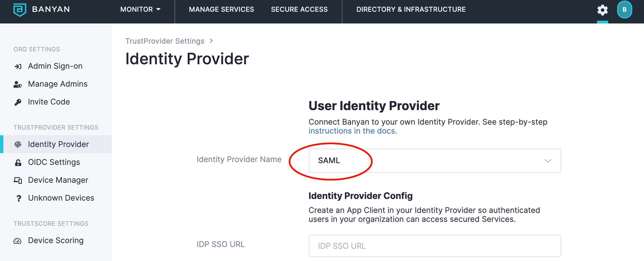Viewport: 644px width, 261px height.
Task: Click the Banyan shield logo icon
Action: (x=20, y=10)
